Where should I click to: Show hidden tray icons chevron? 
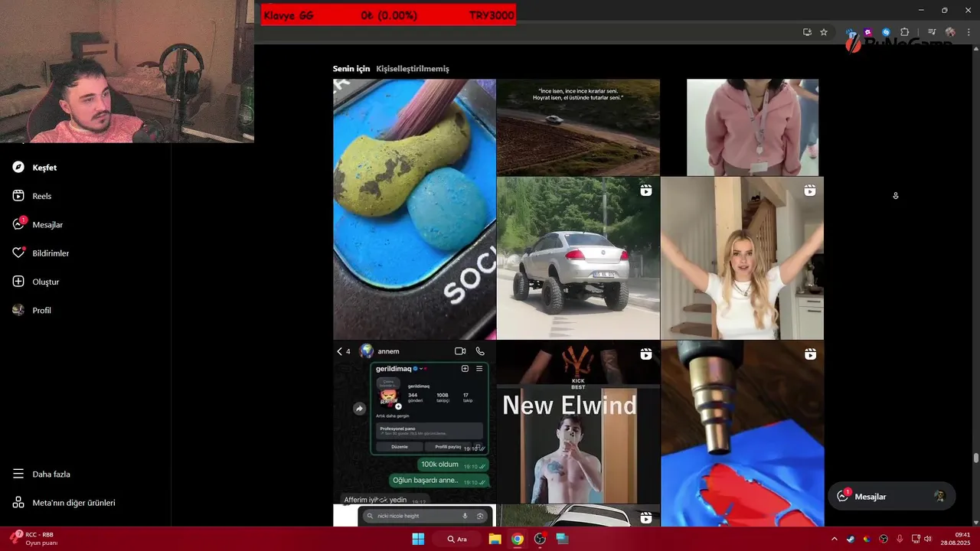coord(834,539)
